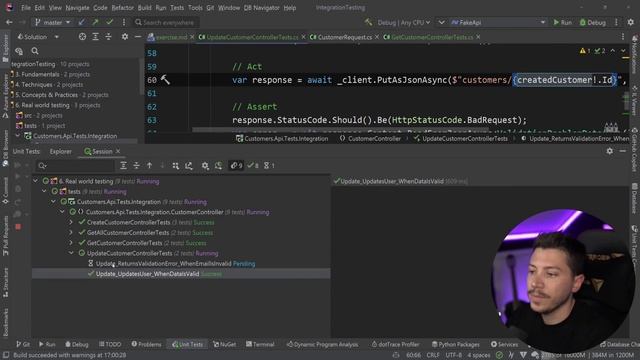Toggle the group-by tests option icon
This screenshot has height=360, width=640.
pos(176,165)
